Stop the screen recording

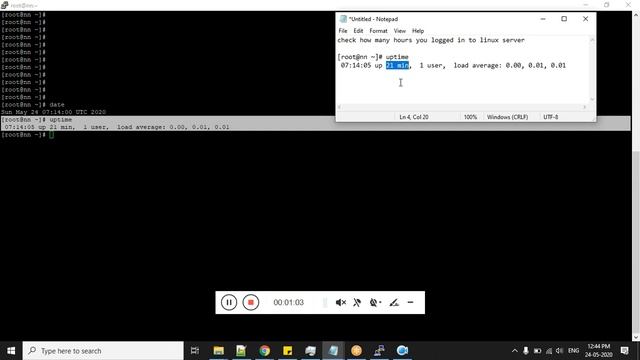(x=251, y=302)
